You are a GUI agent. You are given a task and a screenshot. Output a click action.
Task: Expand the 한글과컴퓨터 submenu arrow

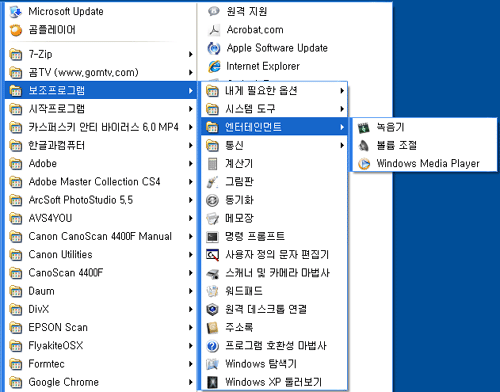click(x=190, y=145)
